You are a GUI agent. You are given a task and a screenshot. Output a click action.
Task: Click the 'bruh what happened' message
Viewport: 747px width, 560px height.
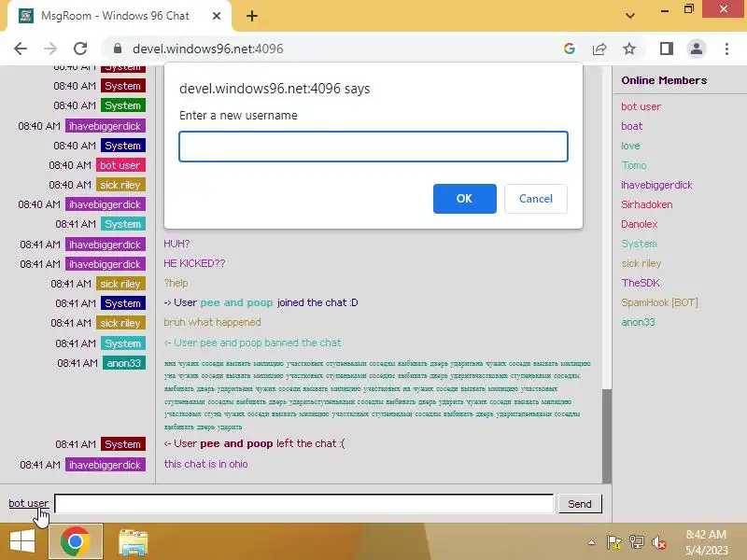click(x=212, y=322)
